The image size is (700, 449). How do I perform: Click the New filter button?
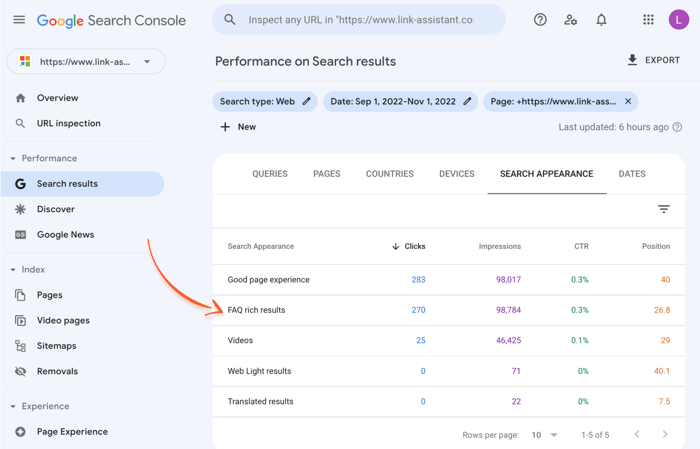(x=238, y=127)
